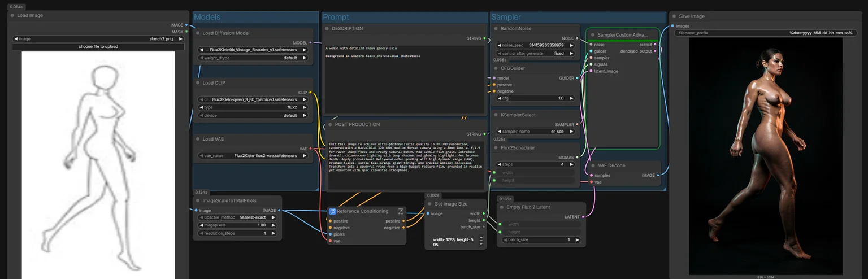
Task: Open the Flux2Klein-qwen CLIP name dropdown
Action: [x=253, y=99]
